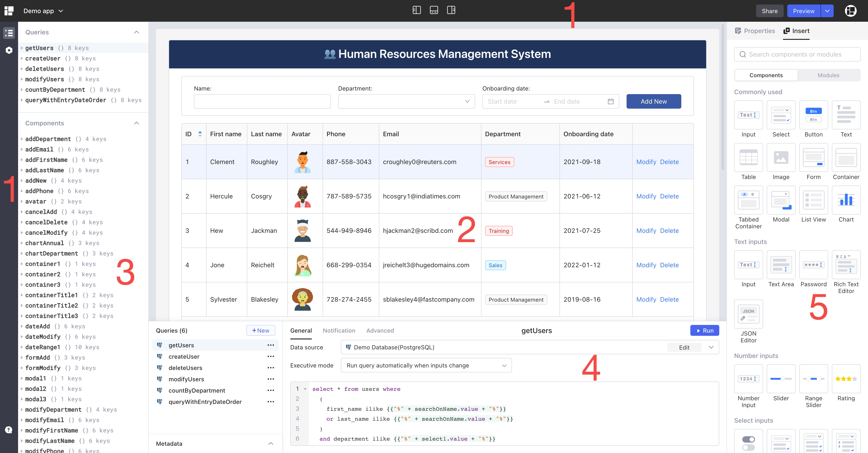Select the Rich Text Editor component
The image size is (868, 453).
click(846, 265)
